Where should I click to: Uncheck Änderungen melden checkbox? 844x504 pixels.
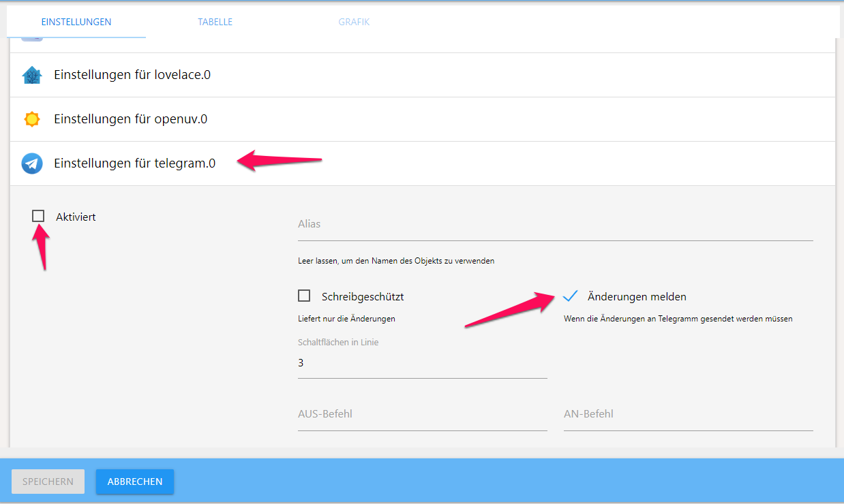pos(571,296)
